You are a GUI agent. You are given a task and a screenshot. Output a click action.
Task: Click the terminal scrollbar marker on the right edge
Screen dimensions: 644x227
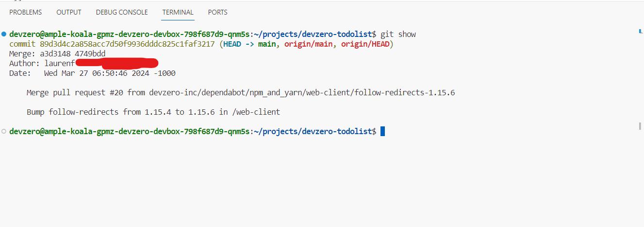click(640, 126)
